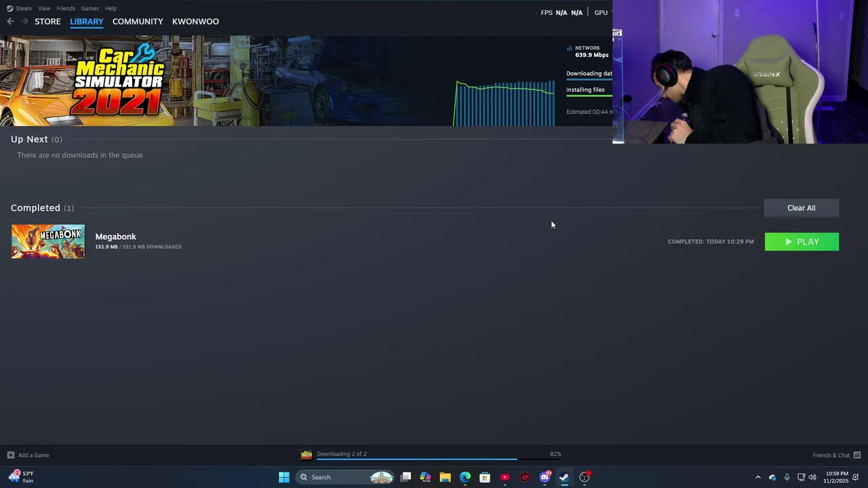Click the 82% download percentage

pyautogui.click(x=555, y=454)
